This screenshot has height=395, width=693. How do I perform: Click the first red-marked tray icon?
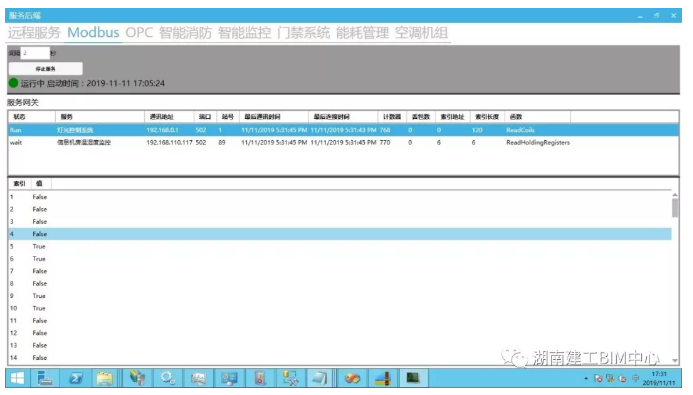pyautogui.click(x=598, y=379)
